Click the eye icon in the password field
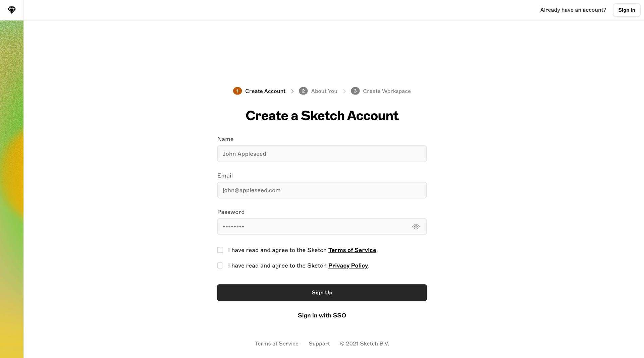This screenshot has width=644, height=358. [x=416, y=226]
